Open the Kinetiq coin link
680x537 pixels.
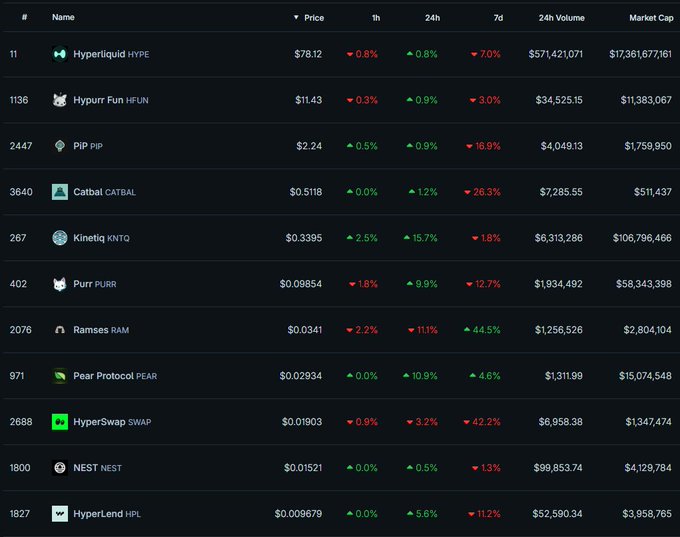pos(101,238)
